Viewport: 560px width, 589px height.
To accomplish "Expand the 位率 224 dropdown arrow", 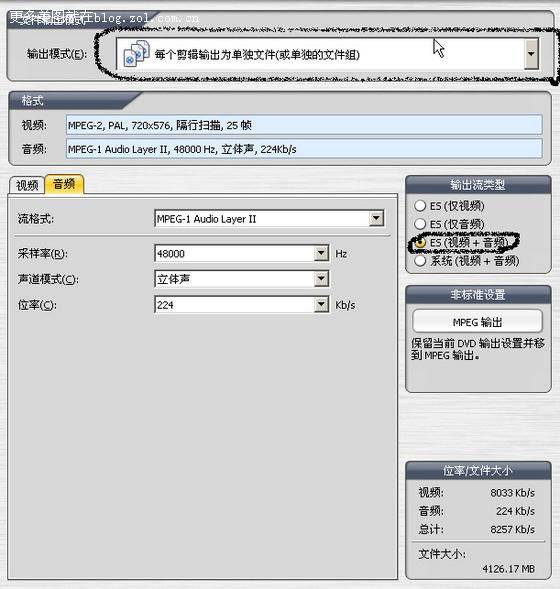I will 321,304.
